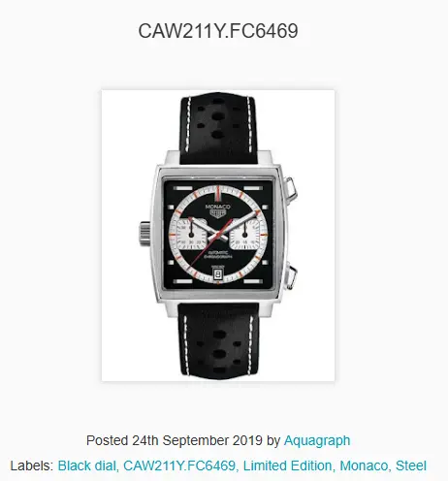The image size is (448, 481).
Task: Click the lower perforated leather strap
Action: pos(219,340)
